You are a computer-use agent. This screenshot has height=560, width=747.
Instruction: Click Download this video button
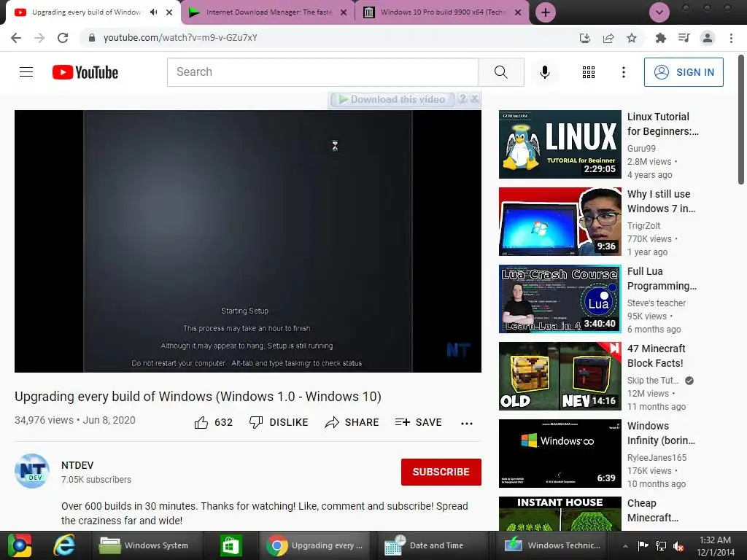(x=392, y=99)
